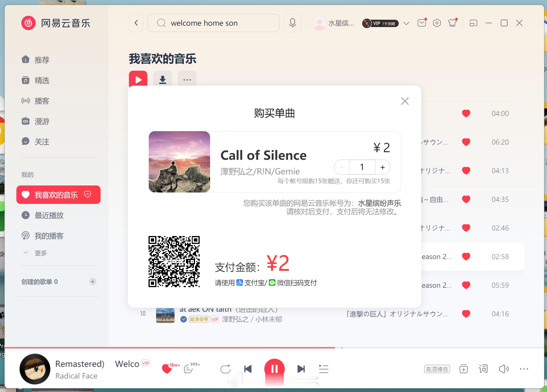This screenshot has height=392, width=547.
Task: Open more player options ellipsis
Action: click(524, 369)
